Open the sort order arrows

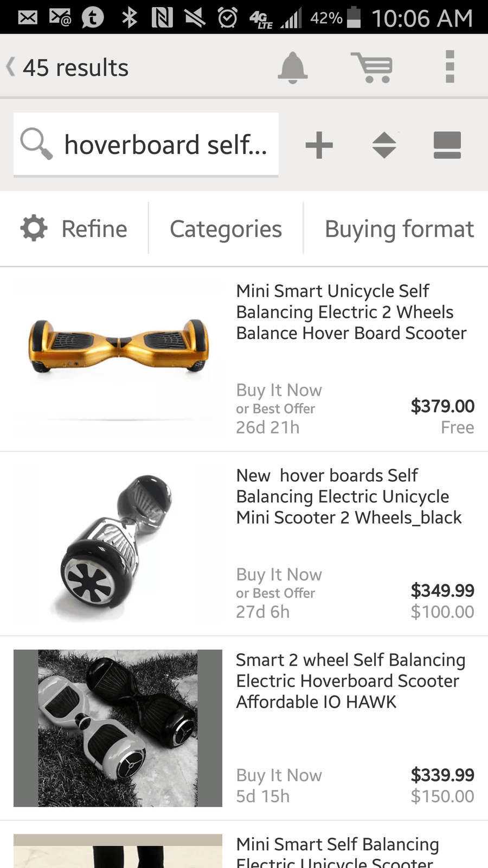[384, 145]
